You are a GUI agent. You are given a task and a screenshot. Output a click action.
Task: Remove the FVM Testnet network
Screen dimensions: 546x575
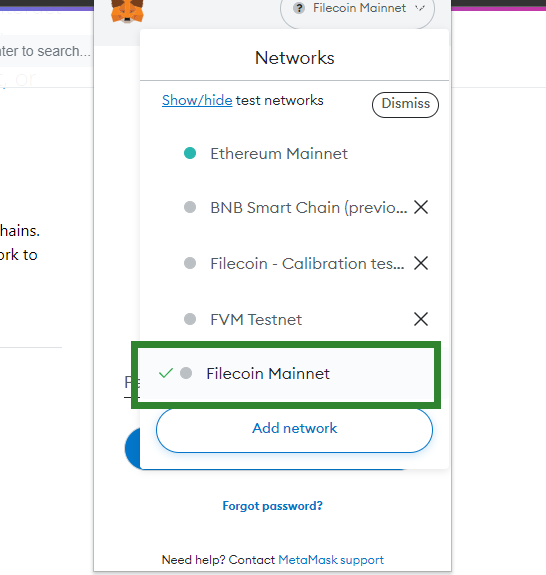(421, 319)
